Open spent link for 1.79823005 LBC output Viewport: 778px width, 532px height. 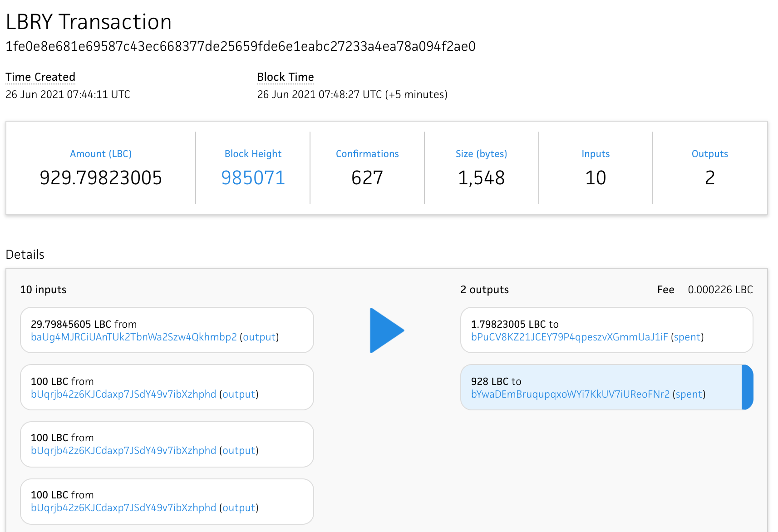pos(687,337)
